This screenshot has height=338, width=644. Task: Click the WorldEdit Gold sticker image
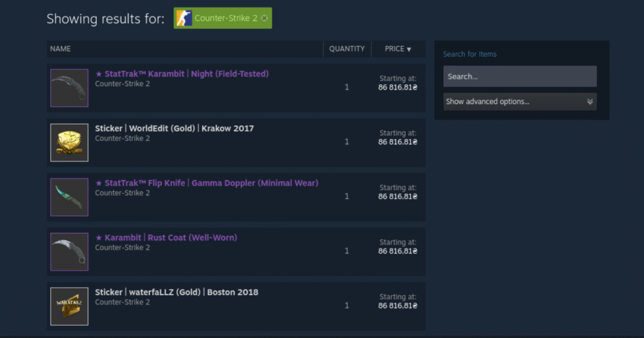[69, 143]
